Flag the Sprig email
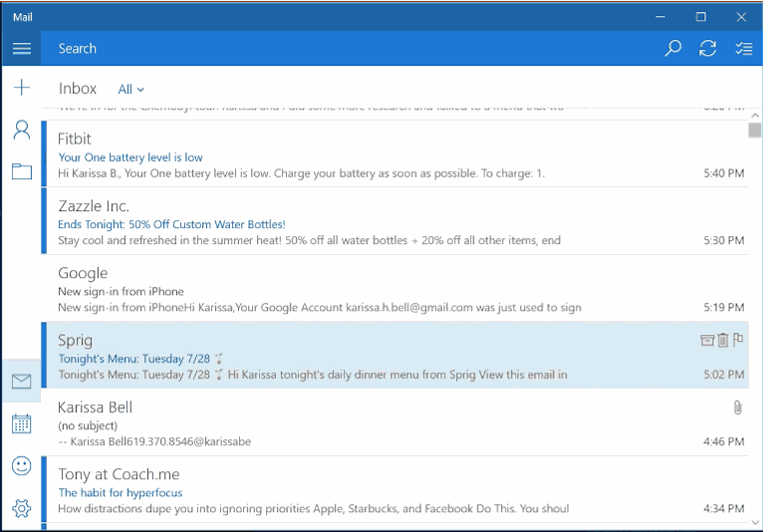The image size is (763, 532). pyautogui.click(x=738, y=340)
